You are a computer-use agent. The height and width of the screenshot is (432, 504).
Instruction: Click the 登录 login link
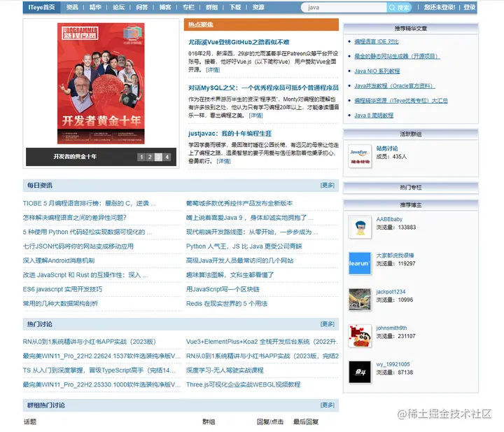click(x=469, y=7)
